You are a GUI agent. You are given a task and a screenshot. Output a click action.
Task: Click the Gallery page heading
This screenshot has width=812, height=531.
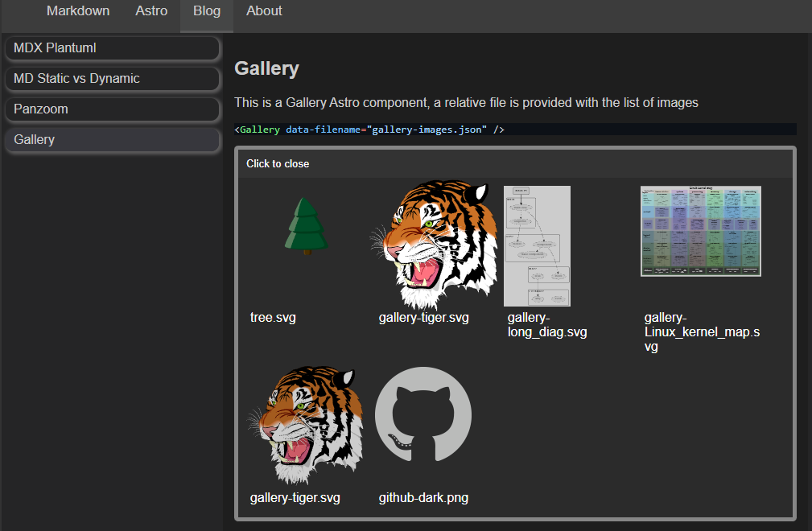(266, 68)
